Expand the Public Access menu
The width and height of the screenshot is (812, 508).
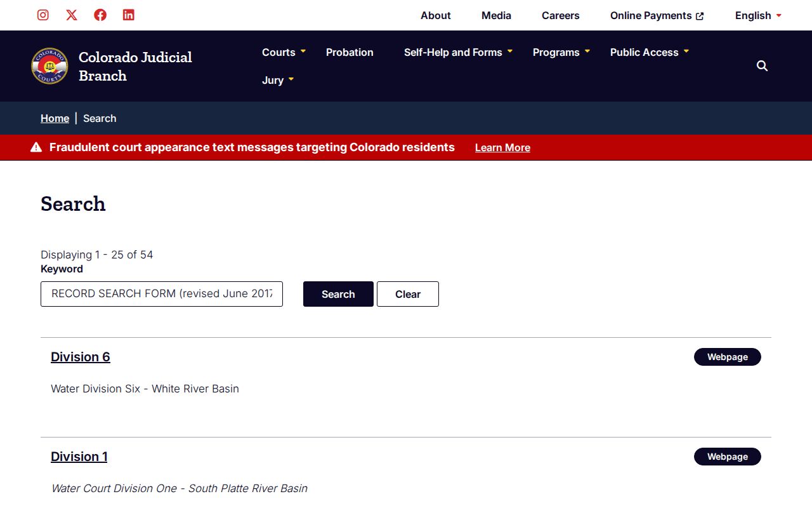(x=650, y=52)
